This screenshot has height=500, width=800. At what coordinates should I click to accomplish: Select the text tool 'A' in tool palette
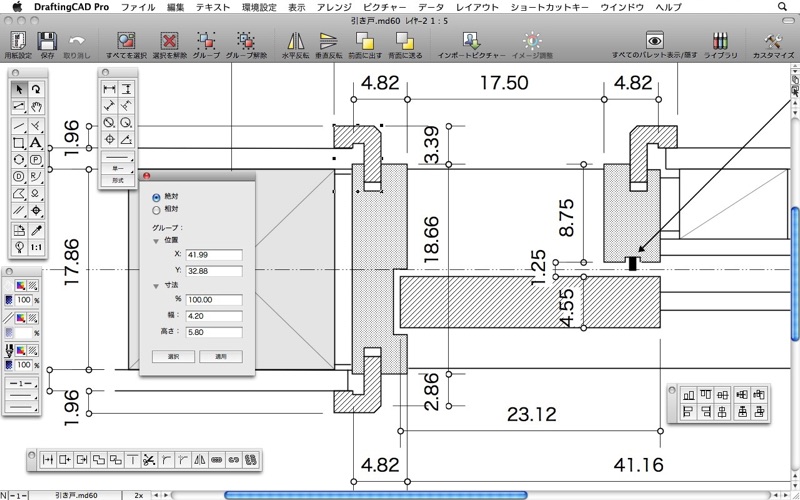tap(36, 143)
